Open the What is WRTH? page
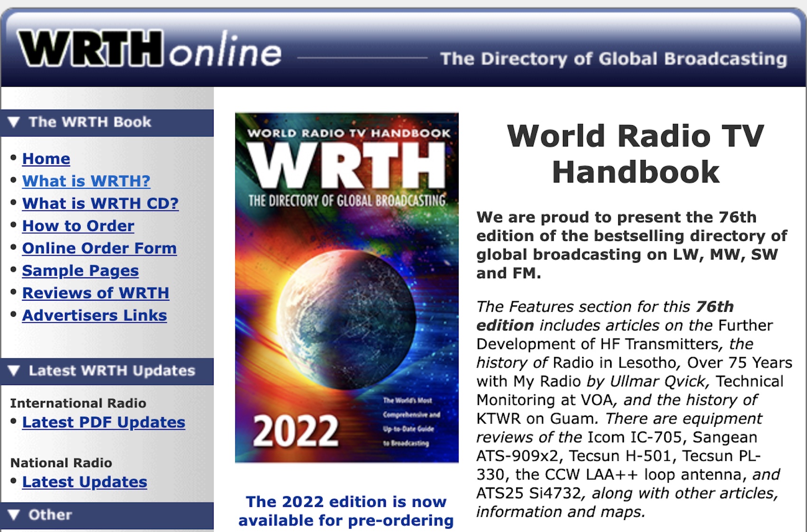 click(x=85, y=182)
